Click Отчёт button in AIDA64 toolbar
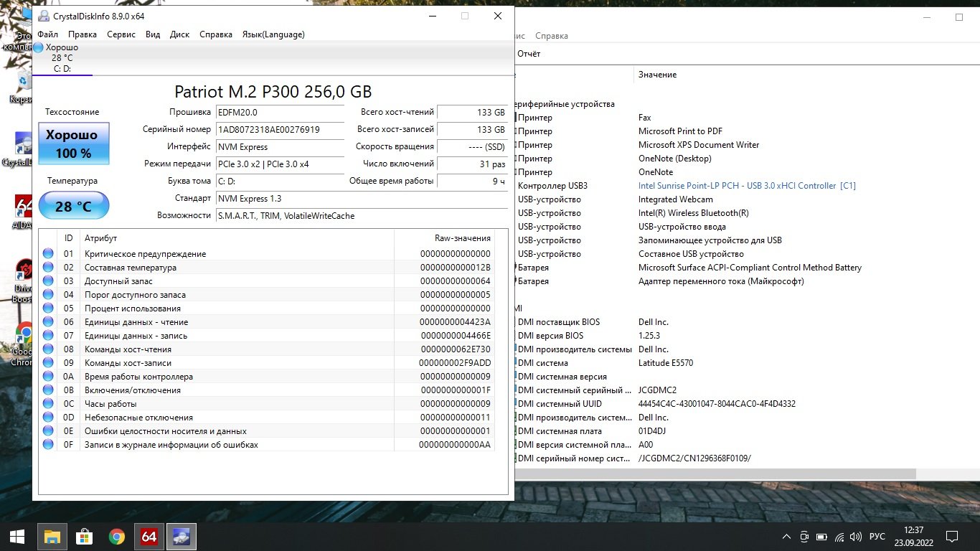The width and height of the screenshot is (980, 551). tap(529, 54)
